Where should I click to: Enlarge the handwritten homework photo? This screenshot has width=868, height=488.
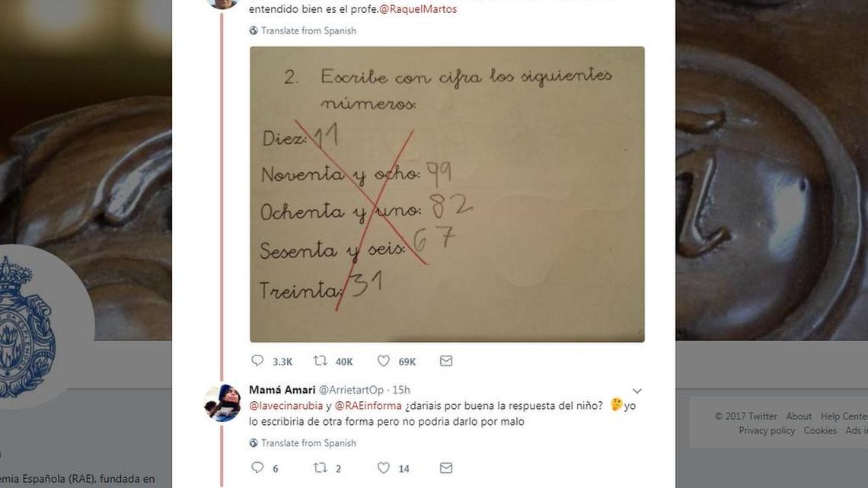pos(447,194)
